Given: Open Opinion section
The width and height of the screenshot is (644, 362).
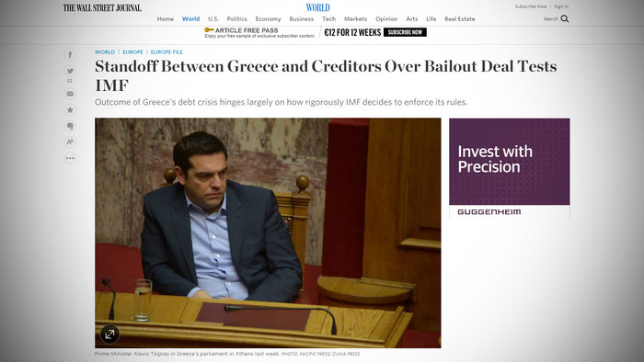Looking at the screenshot, I should (x=386, y=19).
